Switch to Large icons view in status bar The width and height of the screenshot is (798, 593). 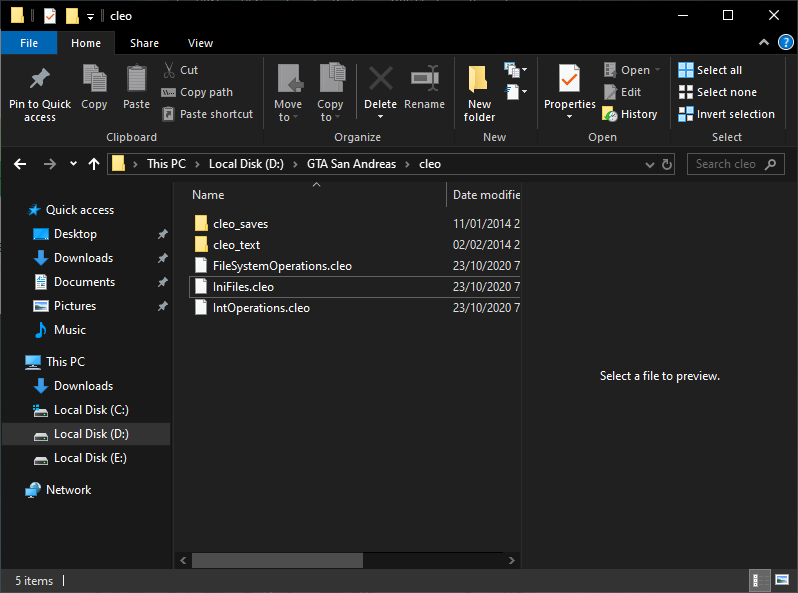(782, 580)
